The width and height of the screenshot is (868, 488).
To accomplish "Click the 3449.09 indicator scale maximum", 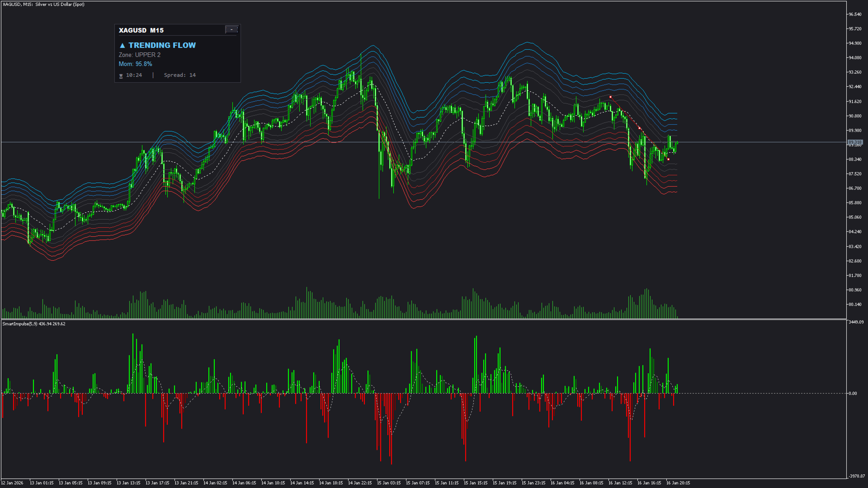I will click(x=856, y=322).
